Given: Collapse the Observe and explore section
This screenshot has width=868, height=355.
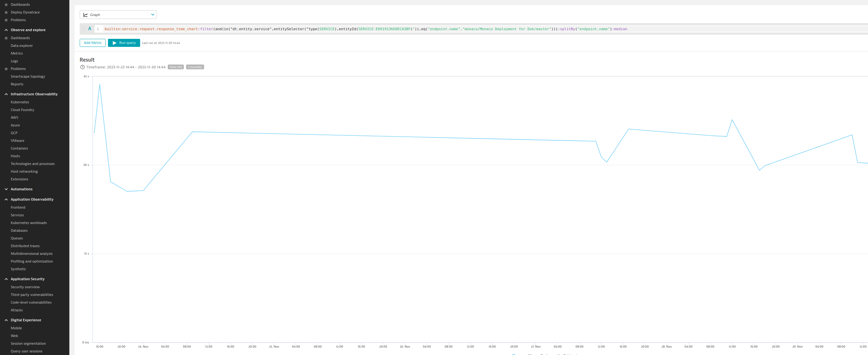Looking at the screenshot, I should pos(6,30).
